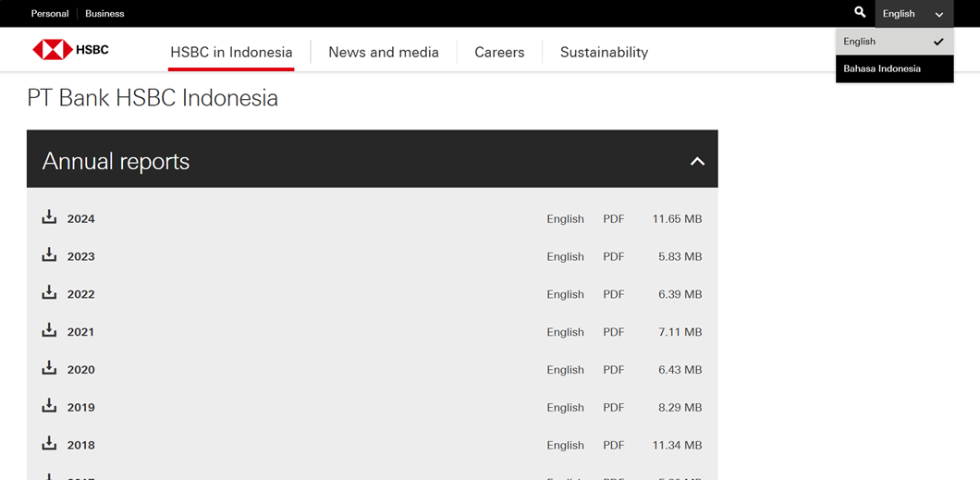This screenshot has width=980, height=480.
Task: Click the 6.39 MB file size
Action: [x=680, y=294]
